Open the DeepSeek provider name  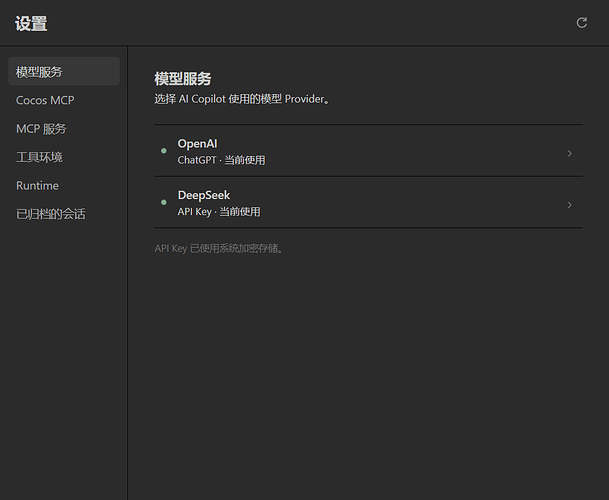pos(204,195)
